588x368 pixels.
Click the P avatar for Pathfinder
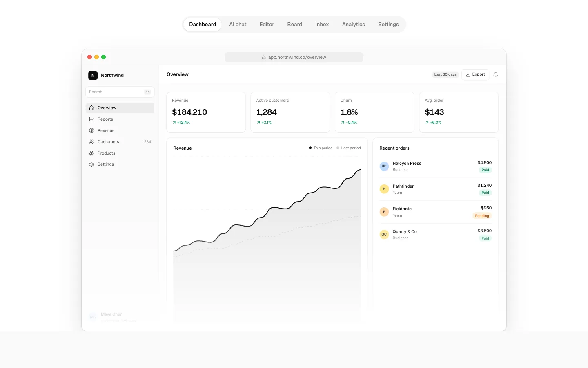click(x=384, y=189)
